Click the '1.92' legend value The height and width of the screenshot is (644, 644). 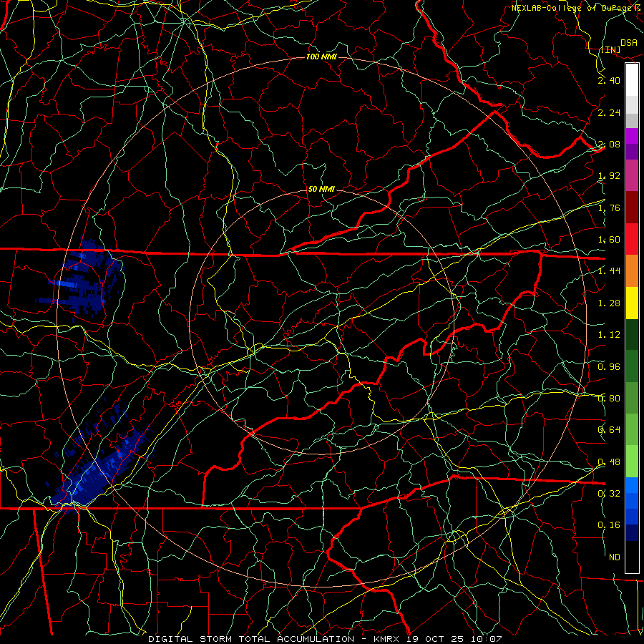point(609,176)
